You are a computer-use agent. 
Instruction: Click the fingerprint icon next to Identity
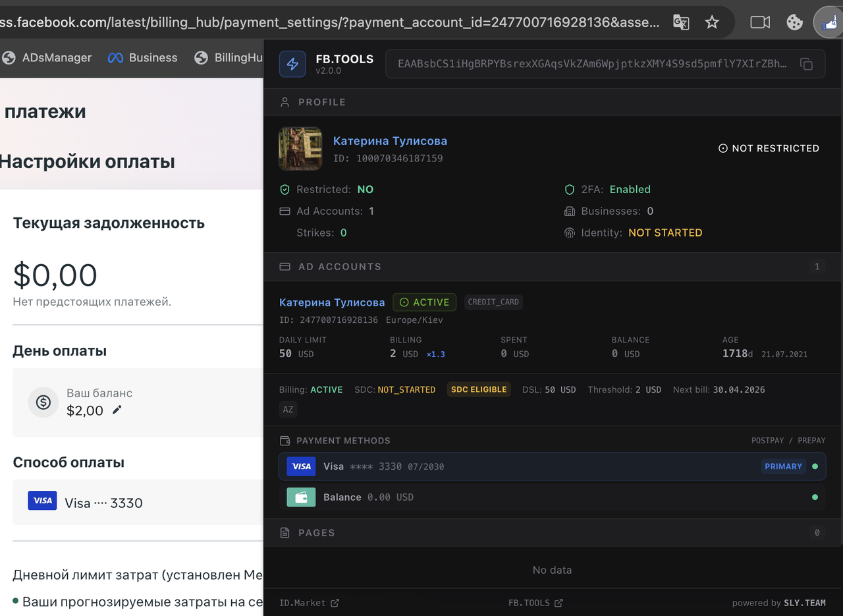coord(570,233)
